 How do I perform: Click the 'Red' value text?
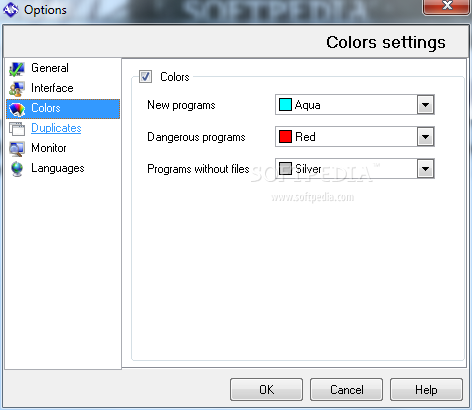click(x=305, y=137)
